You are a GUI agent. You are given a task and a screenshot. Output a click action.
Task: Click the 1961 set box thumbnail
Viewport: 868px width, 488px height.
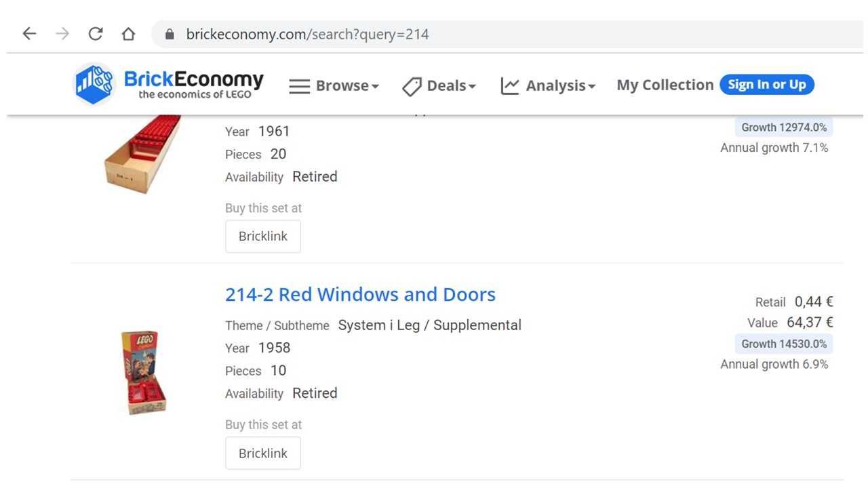(142, 155)
